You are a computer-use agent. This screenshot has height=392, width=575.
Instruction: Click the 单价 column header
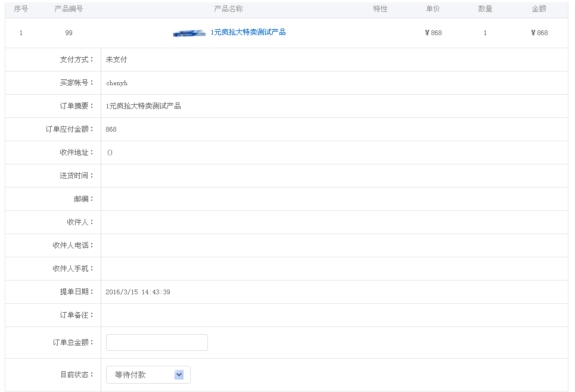pyautogui.click(x=433, y=9)
